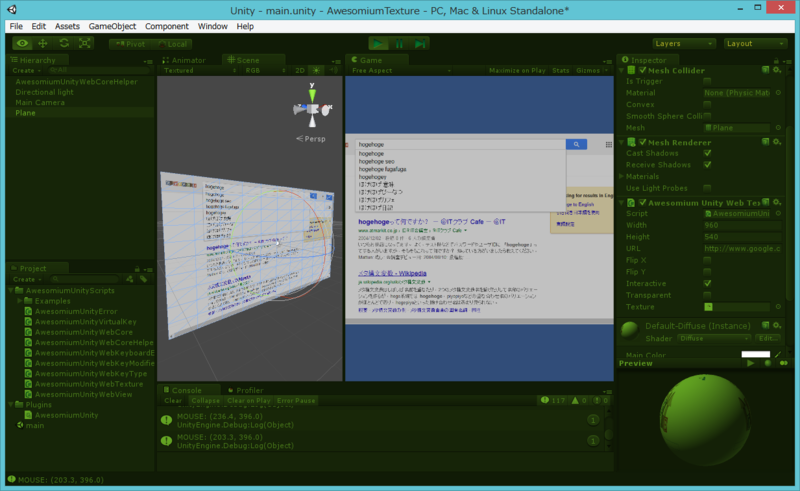800x491 pixels.
Task: Open the Help menu
Action: tap(245, 26)
